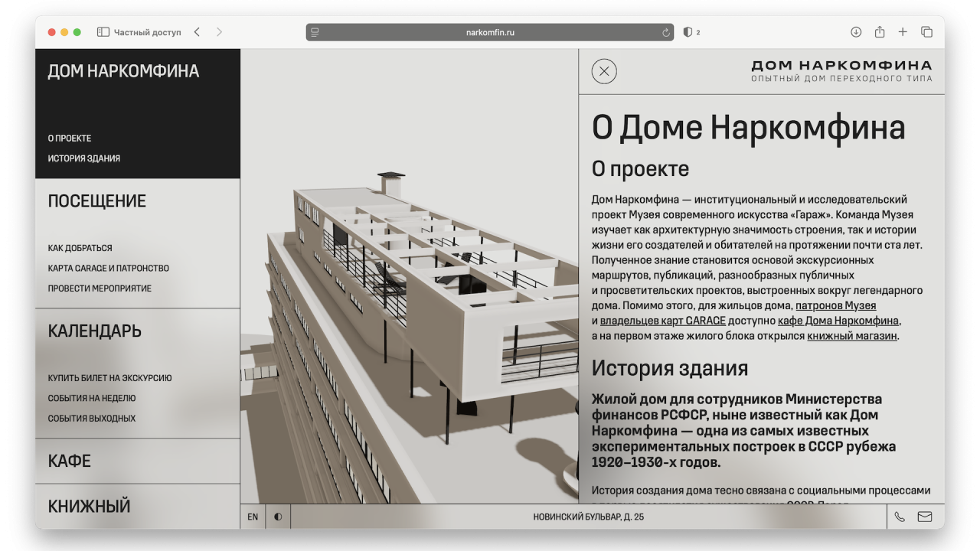980x551 pixels.
Task: Switch site language to EN
Action: pos(253,517)
